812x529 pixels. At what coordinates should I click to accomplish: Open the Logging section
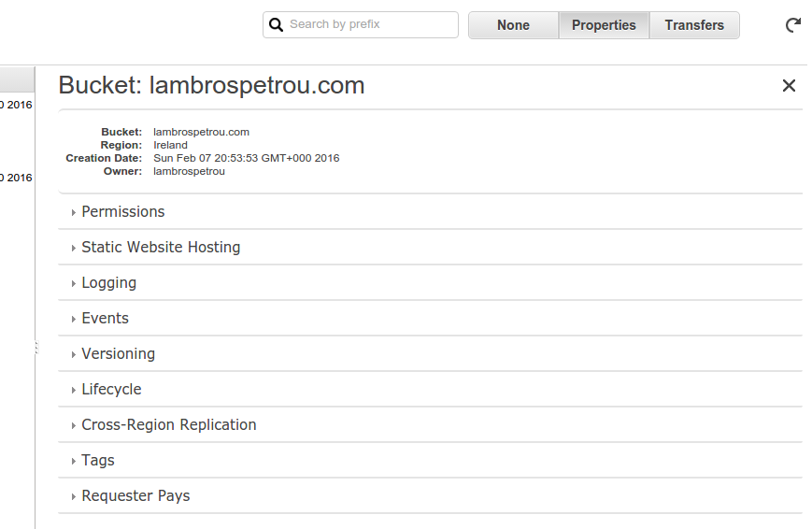point(109,283)
